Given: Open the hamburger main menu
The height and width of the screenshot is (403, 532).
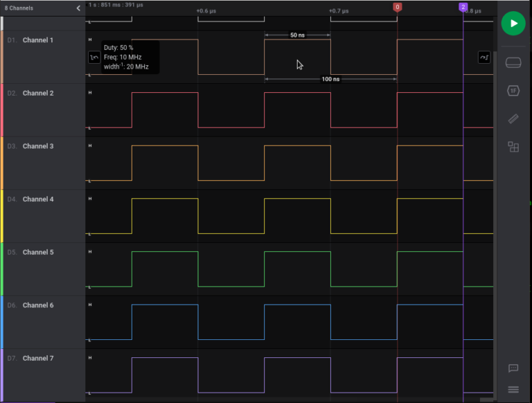Looking at the screenshot, I should [x=513, y=389].
